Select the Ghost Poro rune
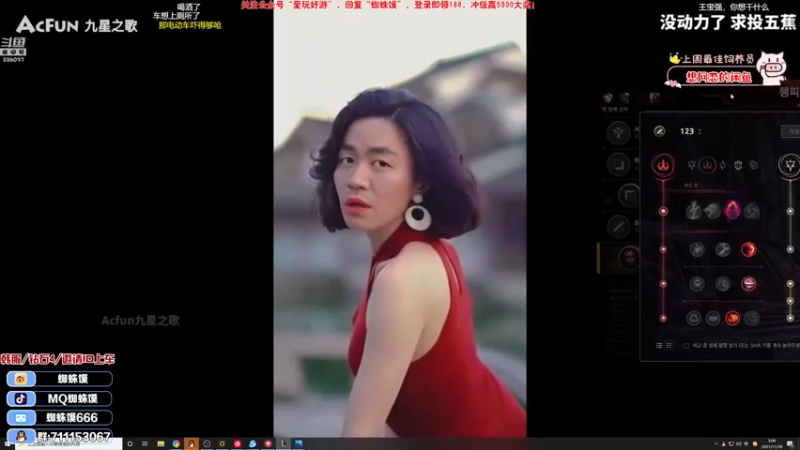This screenshot has height=450, width=800. click(722, 284)
